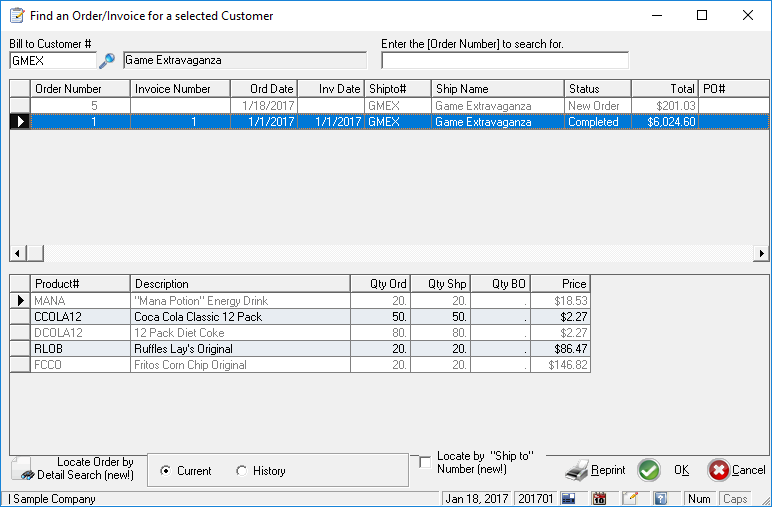Screen dimensions: 772x507
Task: Click the save disk icon in status bar
Action: coord(568,498)
